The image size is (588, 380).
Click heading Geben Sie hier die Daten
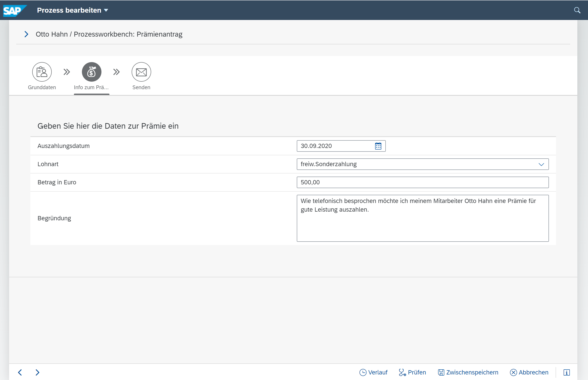(108, 126)
